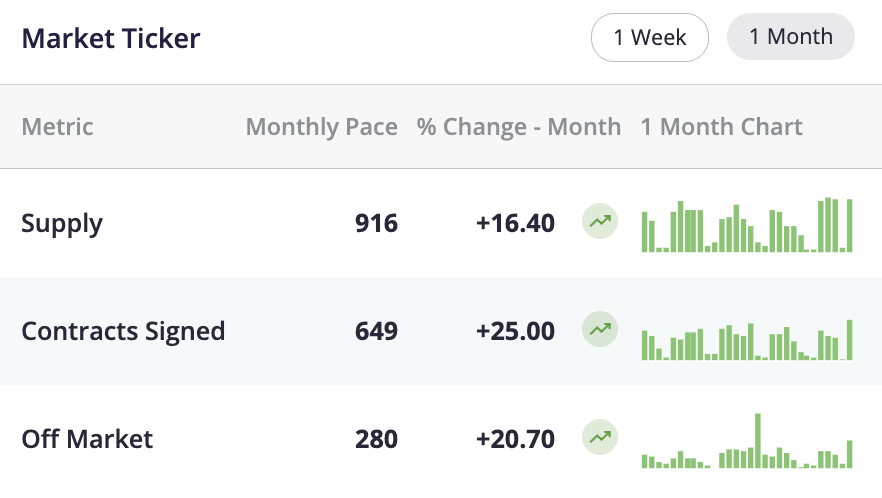Screen dimensions: 882x498
Task: Sort by the Monthly Pace column header
Action: click(322, 127)
